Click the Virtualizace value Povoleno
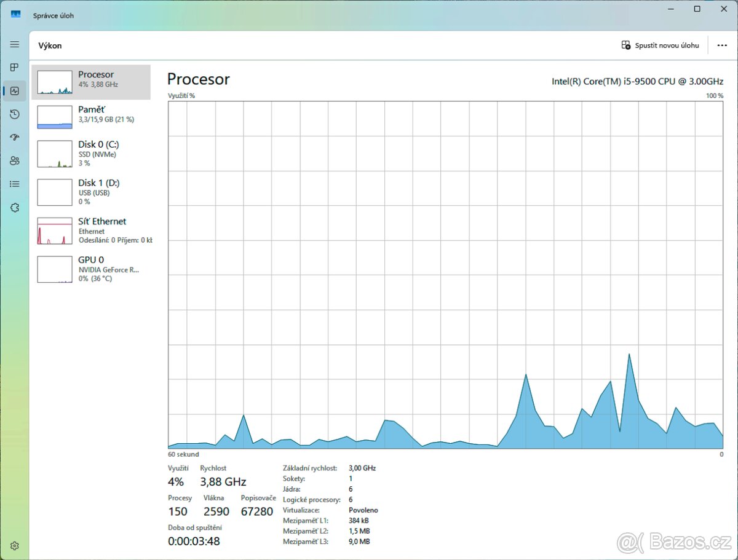This screenshot has height=560, width=738. coord(363,510)
